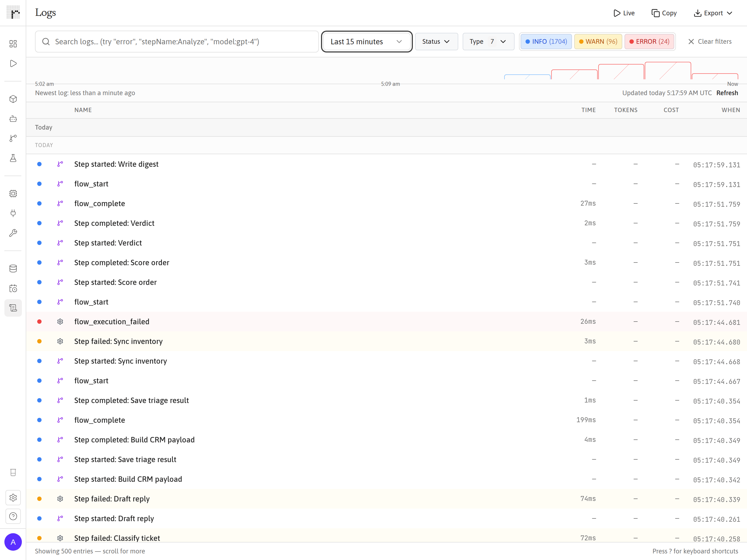The image size is (747, 560).
Task: Open the Step started: Score order entry
Action: coord(386,282)
